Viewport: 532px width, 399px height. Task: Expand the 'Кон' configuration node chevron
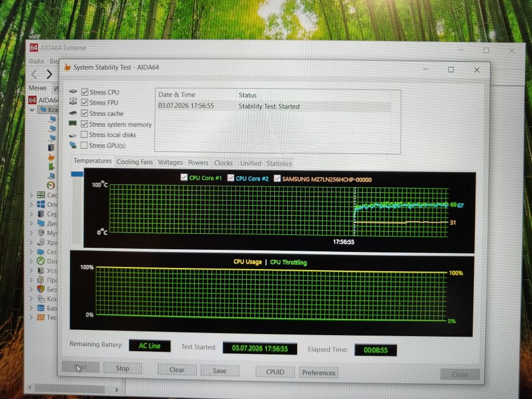[x=31, y=299]
